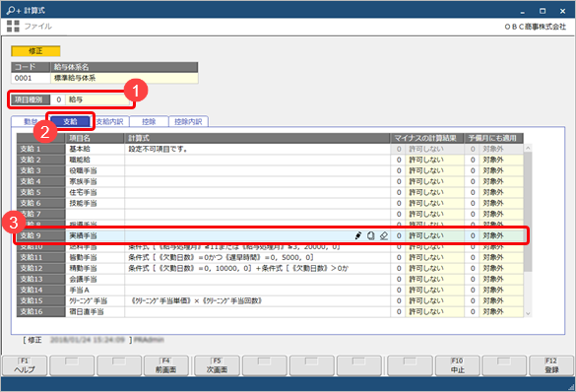Screen dimensions: 576x392
Task: Select the 支給 tab
Action: 70,121
